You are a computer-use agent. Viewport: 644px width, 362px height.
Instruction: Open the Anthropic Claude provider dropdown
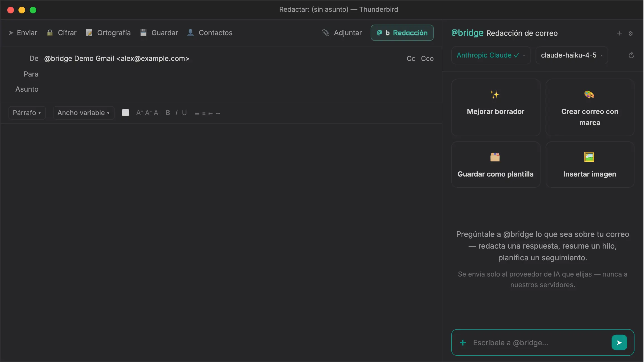click(x=491, y=55)
